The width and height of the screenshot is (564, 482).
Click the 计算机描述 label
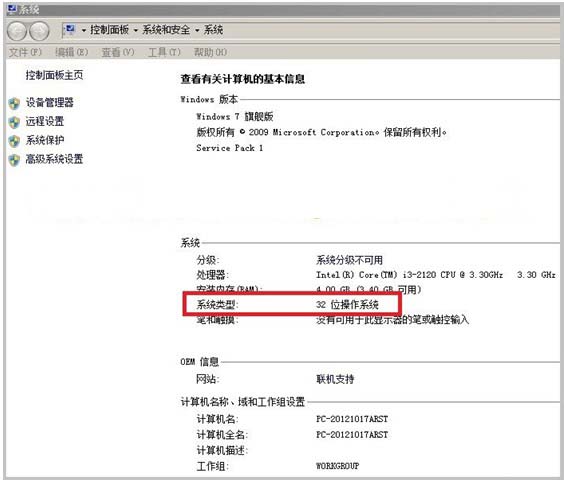[222, 450]
